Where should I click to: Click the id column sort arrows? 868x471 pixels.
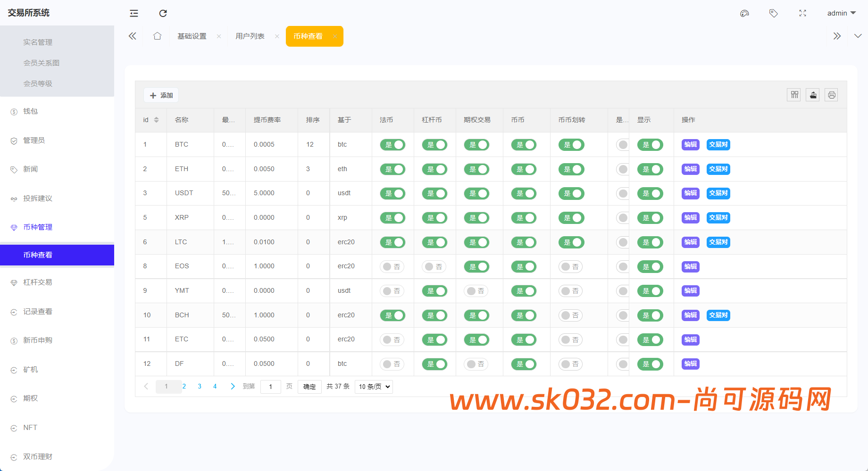158,120
